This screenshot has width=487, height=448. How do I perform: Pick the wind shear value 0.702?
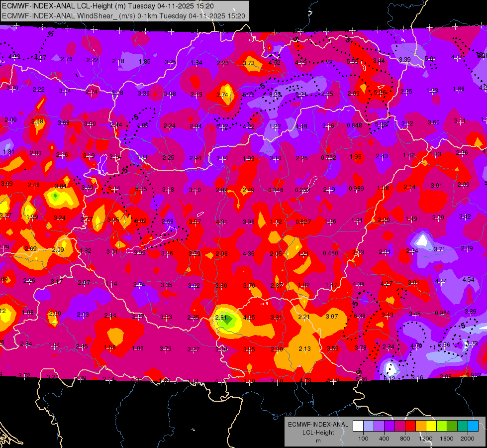329,158
